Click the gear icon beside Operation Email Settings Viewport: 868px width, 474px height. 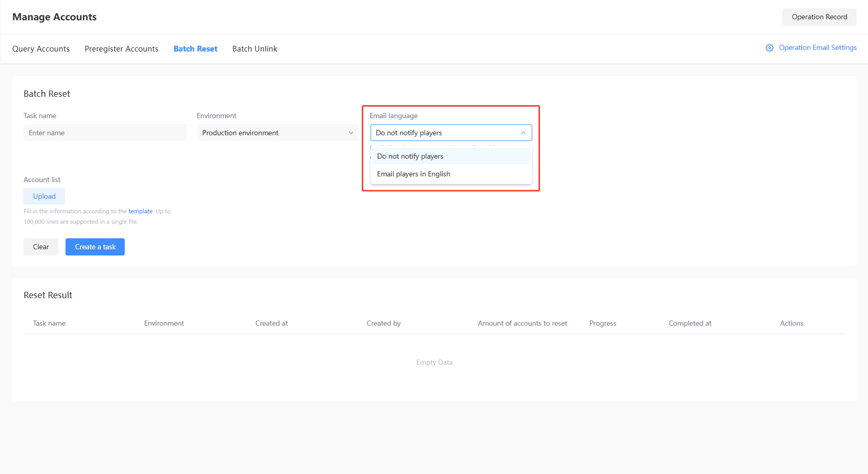[x=769, y=48]
